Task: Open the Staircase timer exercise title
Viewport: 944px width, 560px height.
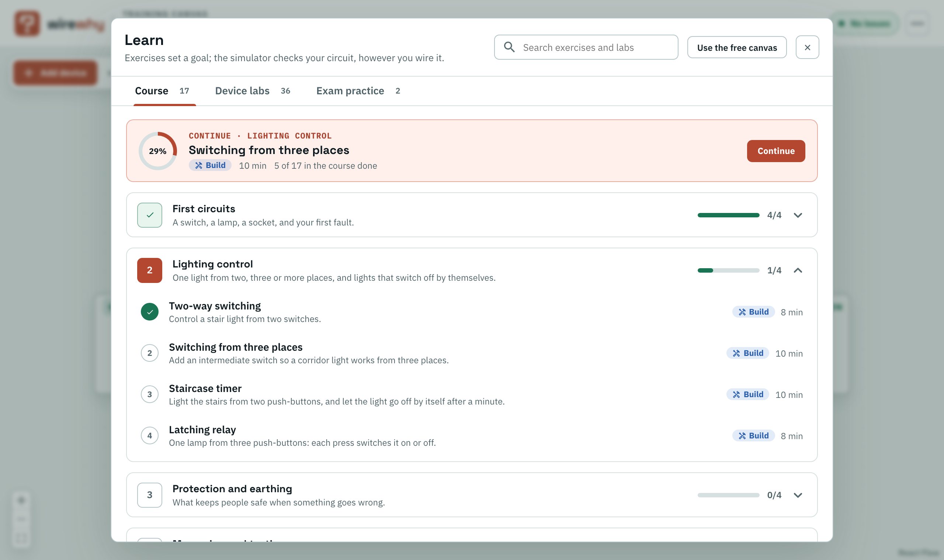Action: click(205, 388)
